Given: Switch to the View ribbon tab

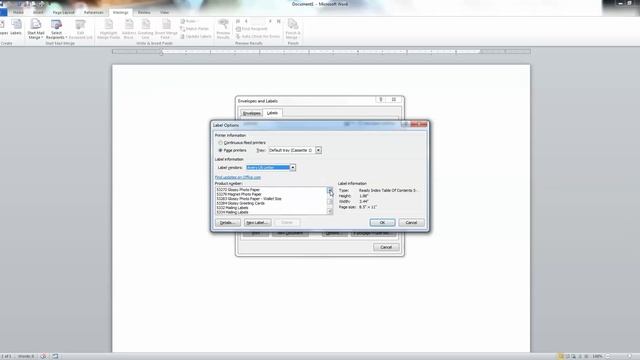Looking at the screenshot, I should [x=164, y=13].
